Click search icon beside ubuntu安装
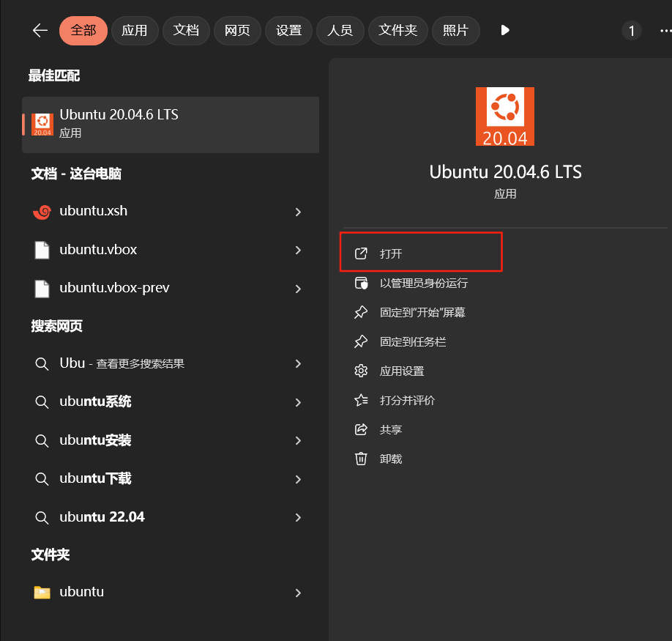This screenshot has width=672, height=641. point(42,441)
